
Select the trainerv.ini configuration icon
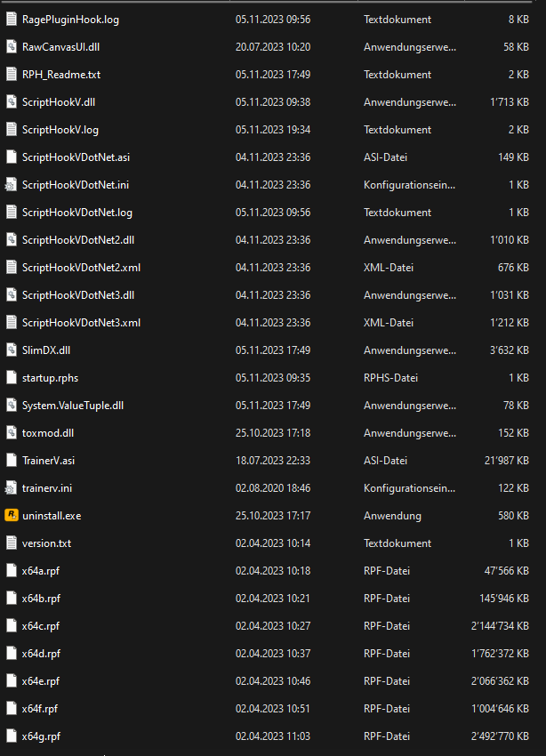12,487
